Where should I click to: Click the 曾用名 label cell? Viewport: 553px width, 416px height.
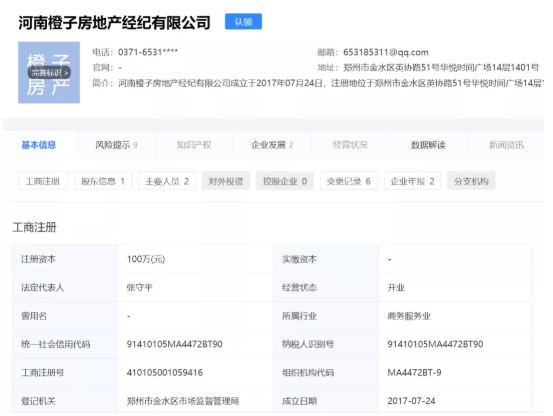pos(65,316)
